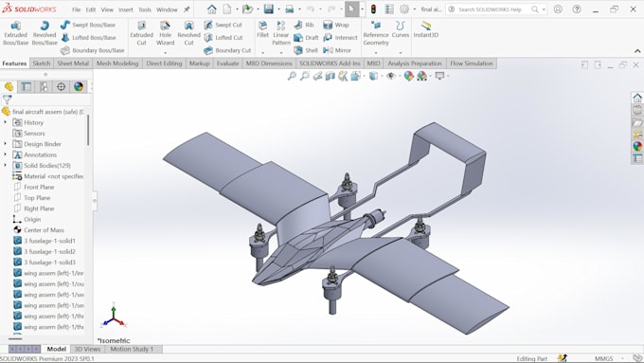Open the Insert menu
644x363 pixels.
pos(125,9)
